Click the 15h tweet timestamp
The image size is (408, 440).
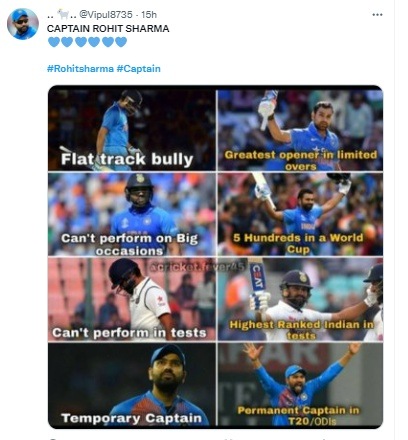pyautogui.click(x=149, y=15)
